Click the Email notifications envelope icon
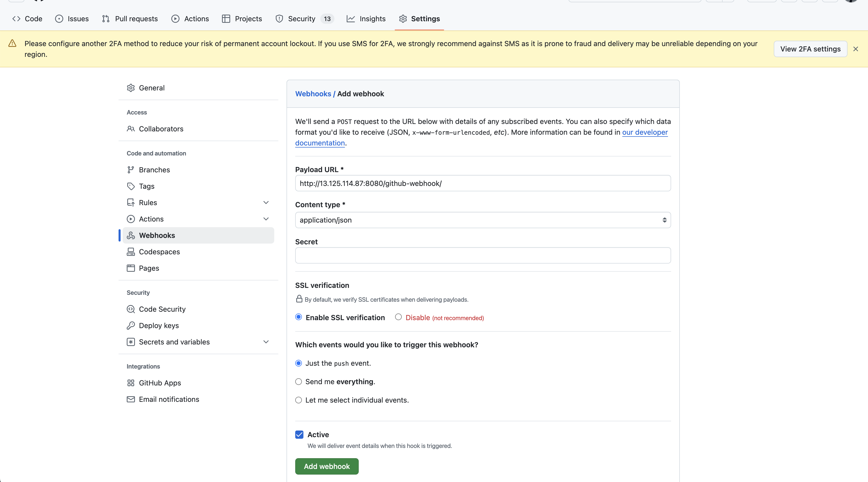868x482 pixels. tap(131, 400)
